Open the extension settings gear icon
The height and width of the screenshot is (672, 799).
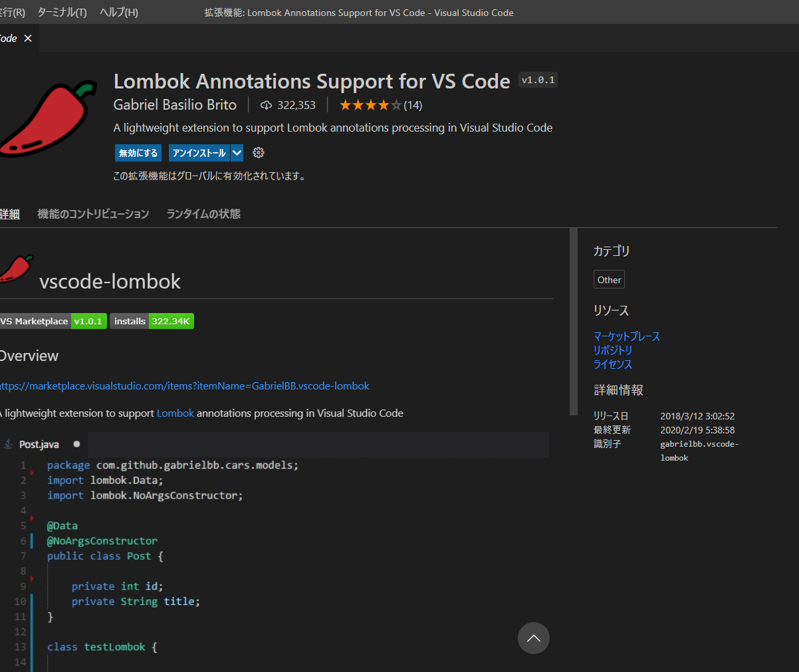[259, 153]
